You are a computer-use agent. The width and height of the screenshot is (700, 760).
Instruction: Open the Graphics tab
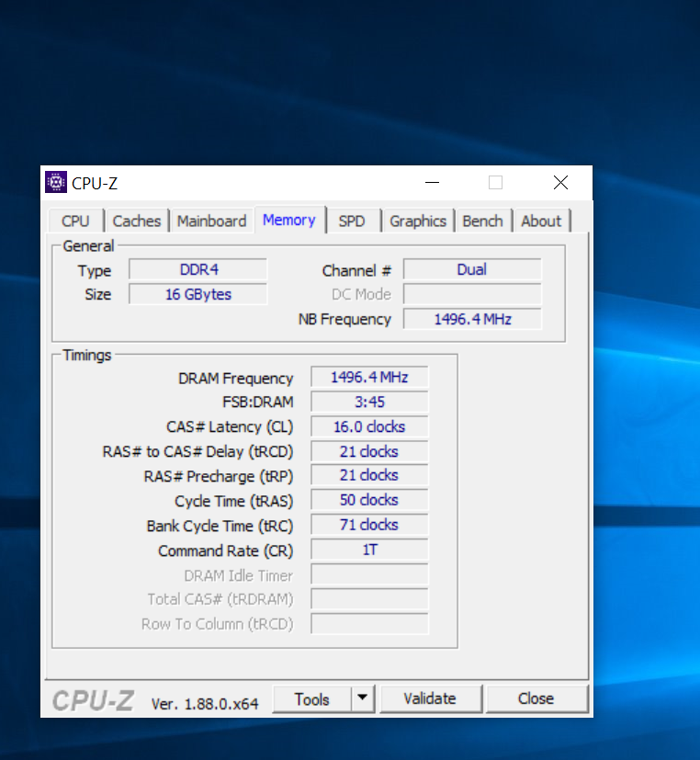pyautogui.click(x=418, y=221)
